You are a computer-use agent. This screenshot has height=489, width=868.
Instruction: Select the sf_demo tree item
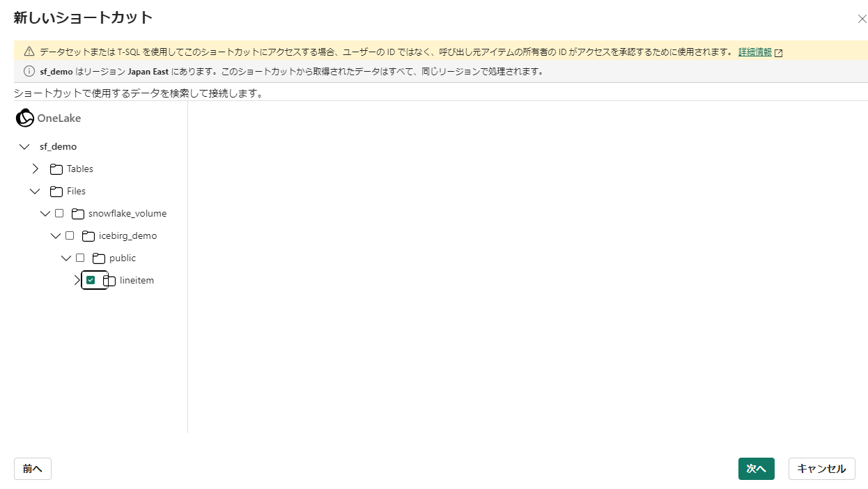pyautogui.click(x=57, y=146)
